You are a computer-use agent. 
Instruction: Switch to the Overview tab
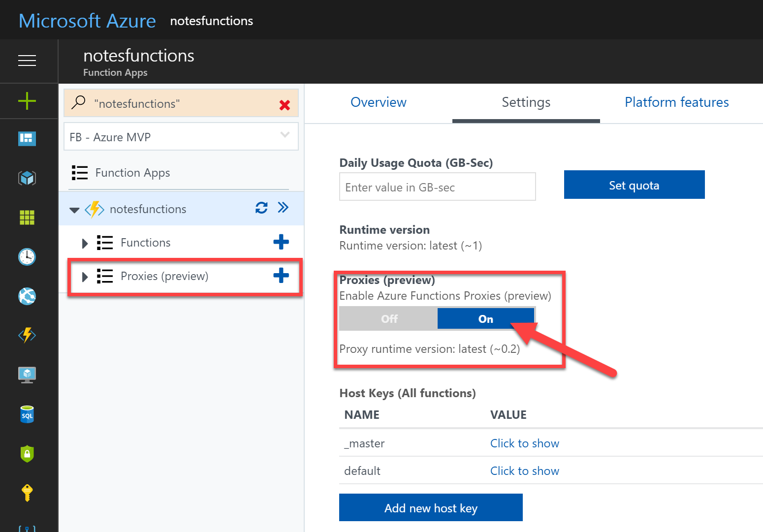tap(379, 102)
